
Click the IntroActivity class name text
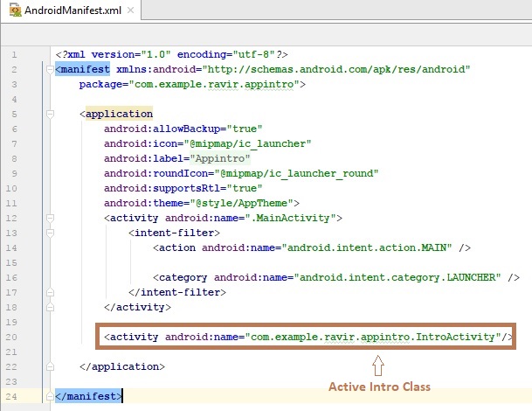click(455, 337)
